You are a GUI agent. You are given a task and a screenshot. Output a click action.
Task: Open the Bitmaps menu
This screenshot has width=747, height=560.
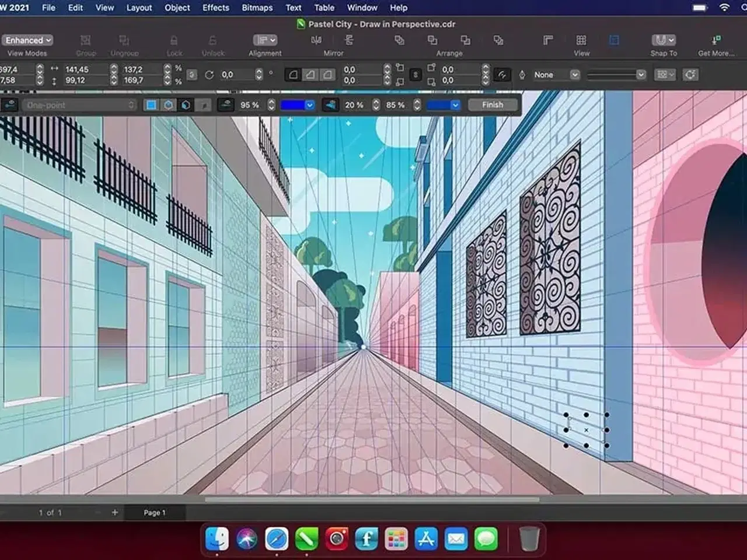pyautogui.click(x=257, y=8)
